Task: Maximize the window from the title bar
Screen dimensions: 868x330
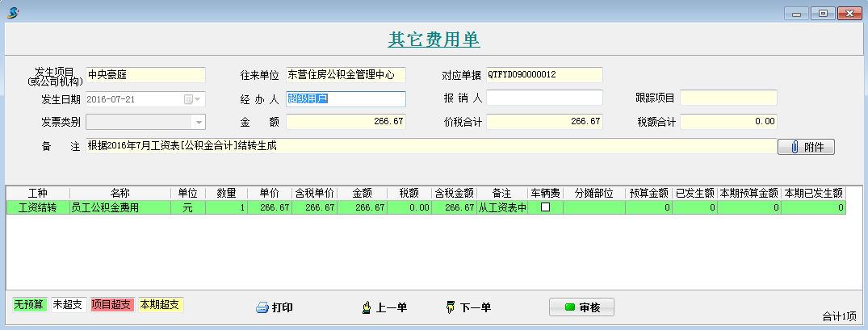Action: 823,13
